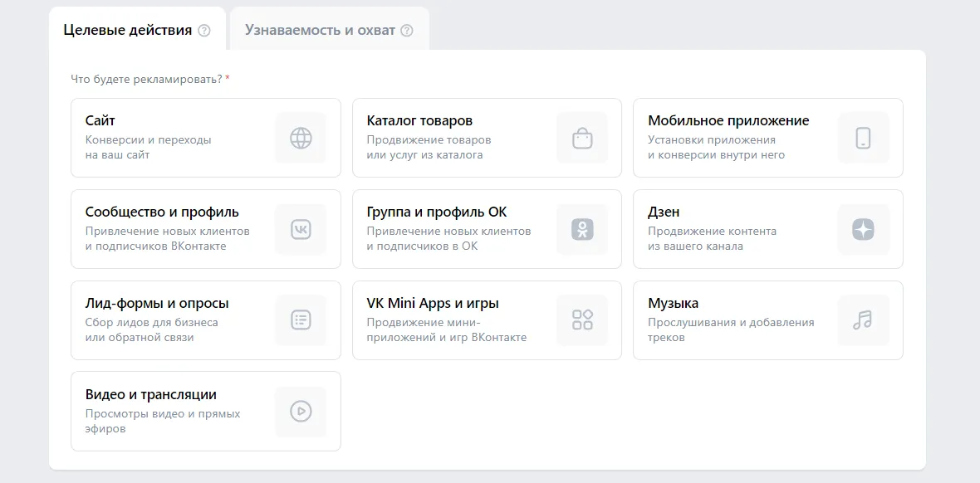Choose Видео и трансляции heading
This screenshot has width=980, height=483.
pos(150,394)
